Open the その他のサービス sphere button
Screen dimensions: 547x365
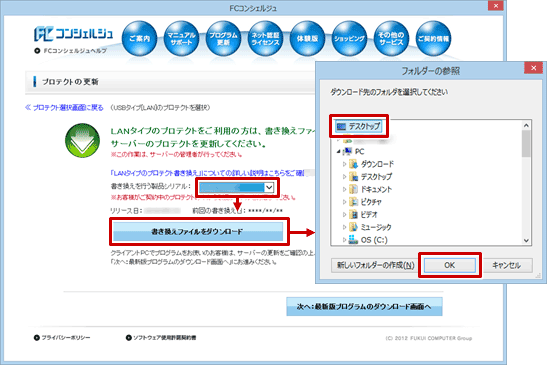coord(391,38)
